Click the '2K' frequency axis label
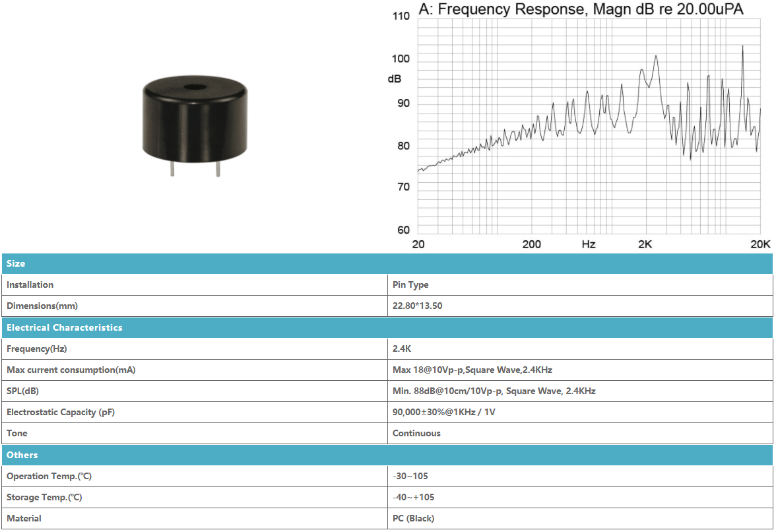This screenshot has width=776, height=532. tap(645, 244)
